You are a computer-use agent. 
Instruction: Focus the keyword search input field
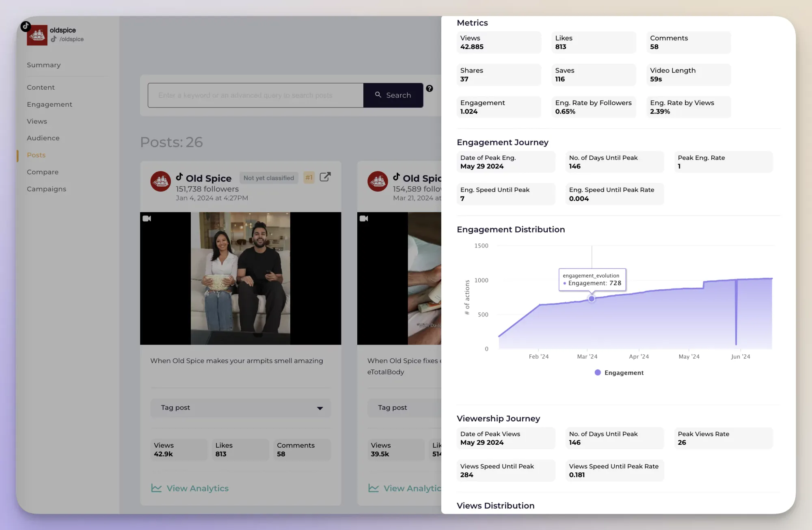[x=255, y=95]
